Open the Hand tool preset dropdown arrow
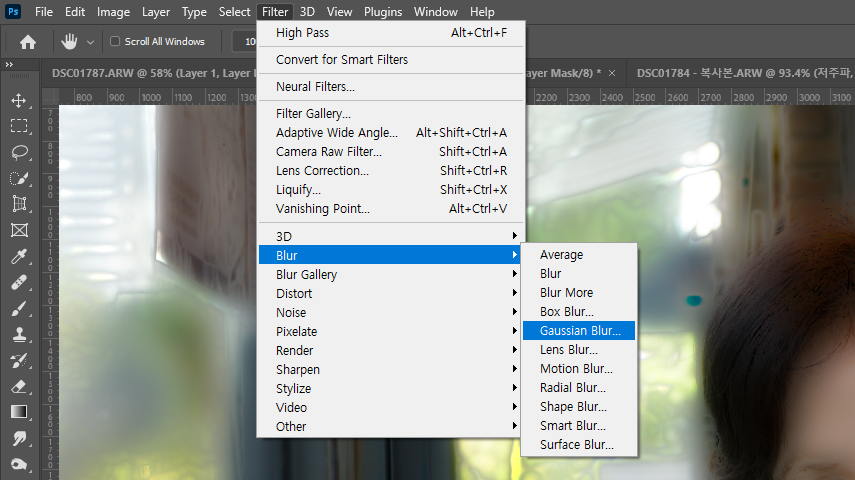The image size is (855, 480). coord(91,42)
